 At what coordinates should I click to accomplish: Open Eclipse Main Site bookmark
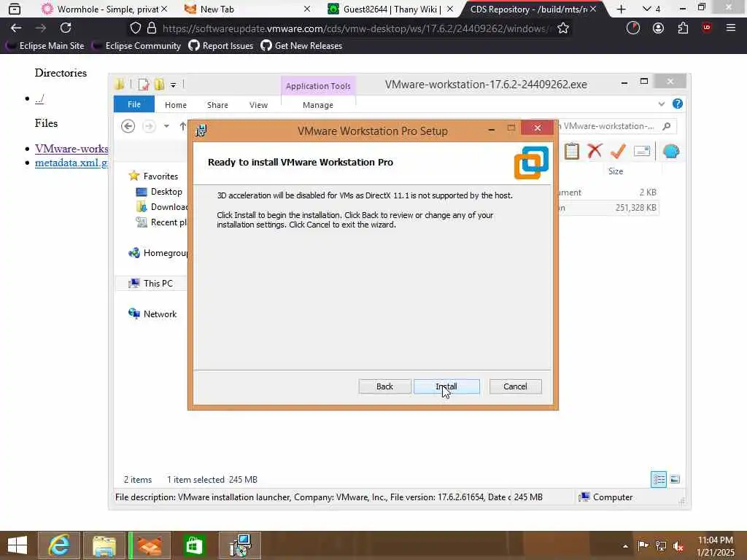click(x=44, y=46)
